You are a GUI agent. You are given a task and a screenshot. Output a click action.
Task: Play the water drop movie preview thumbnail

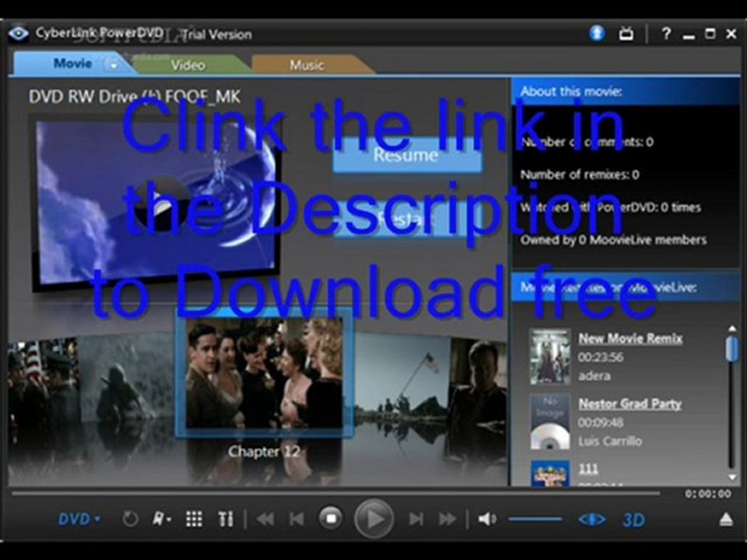(x=157, y=203)
